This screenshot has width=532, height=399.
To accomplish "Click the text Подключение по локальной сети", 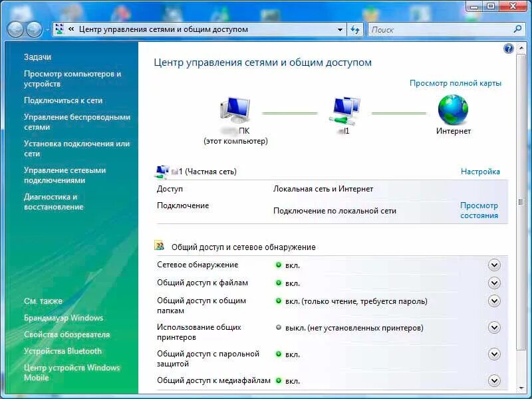I will pyautogui.click(x=334, y=211).
